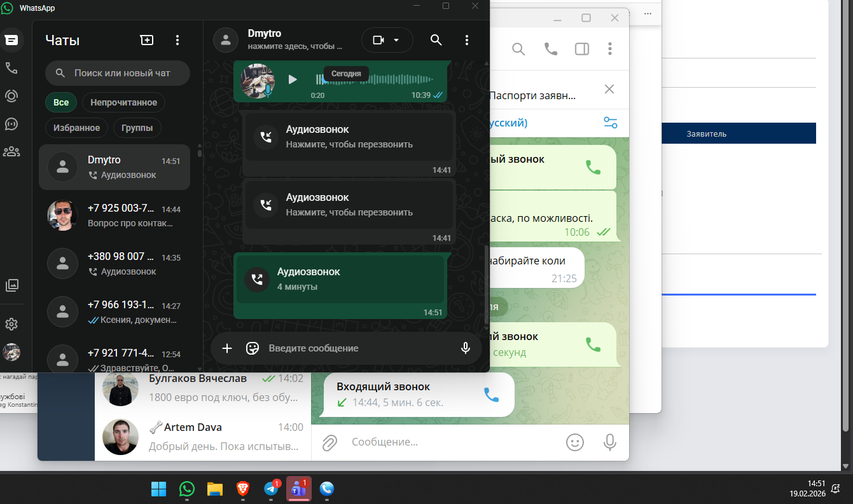Open WhatsApp from the taskbar
The height and width of the screenshot is (504, 853).
tap(186, 489)
